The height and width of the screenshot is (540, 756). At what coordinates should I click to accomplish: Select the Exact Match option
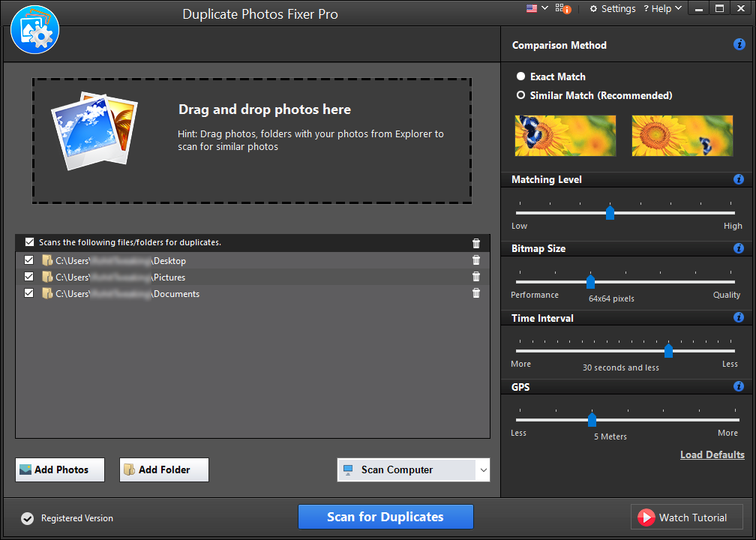[551, 76]
